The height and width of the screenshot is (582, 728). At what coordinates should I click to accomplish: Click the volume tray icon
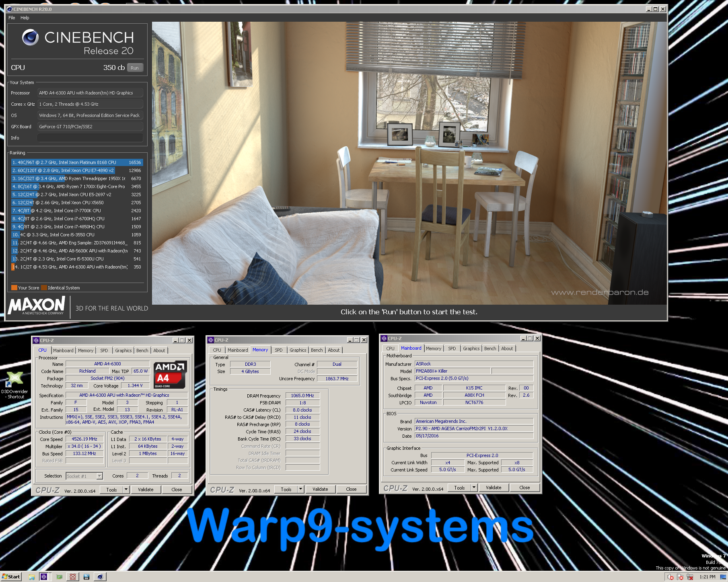coord(670,577)
